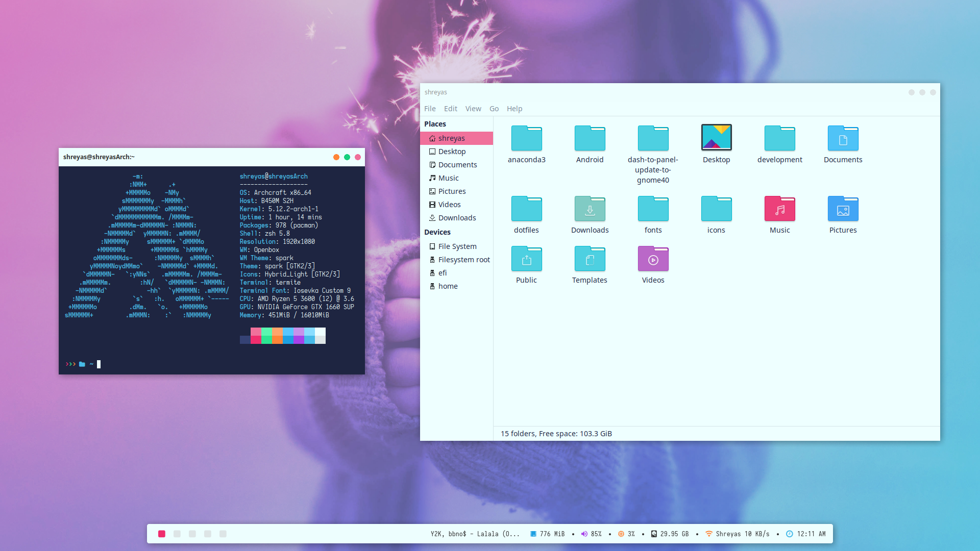Click the now-playing song title in panel
The image size is (980, 551).
[475, 534]
